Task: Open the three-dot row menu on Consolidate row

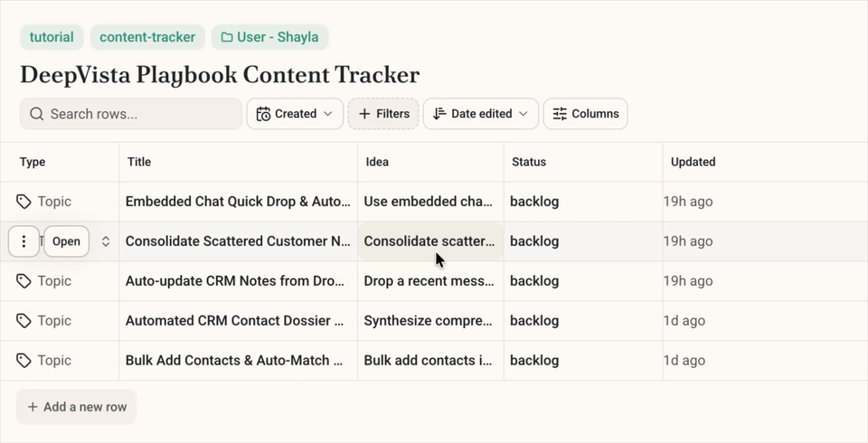Action: (24, 241)
